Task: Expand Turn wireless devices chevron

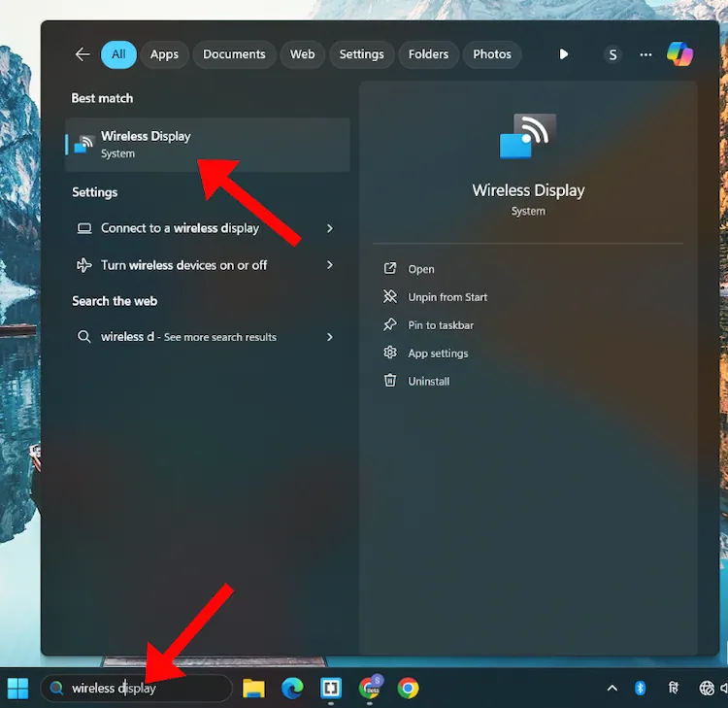Action: click(330, 265)
